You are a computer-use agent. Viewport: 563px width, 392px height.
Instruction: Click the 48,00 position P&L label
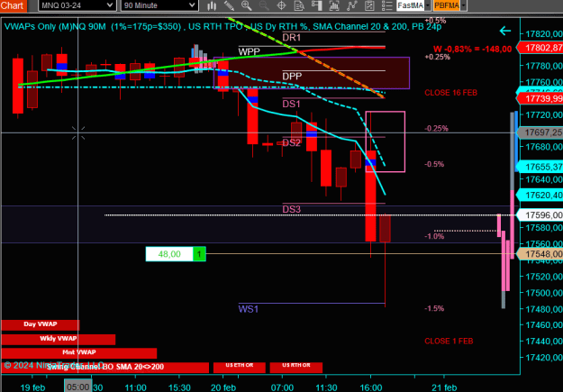click(169, 254)
